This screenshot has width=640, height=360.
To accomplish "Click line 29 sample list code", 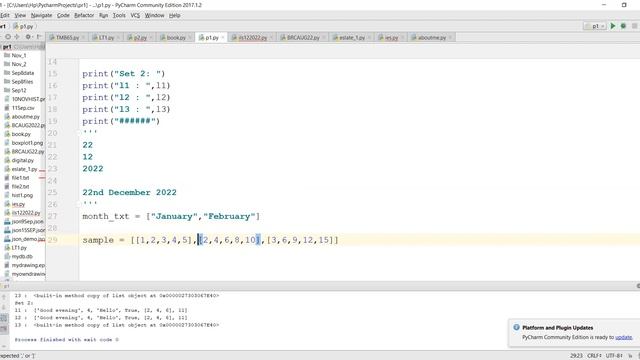I will point(210,240).
